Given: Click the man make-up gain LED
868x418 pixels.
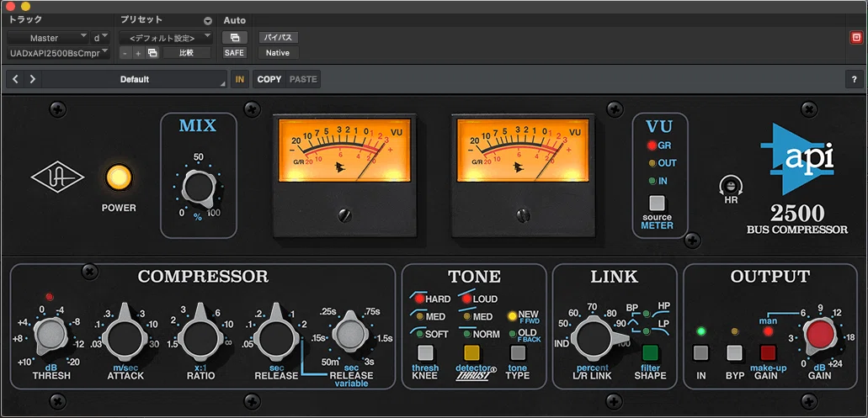Looking at the screenshot, I should click(x=768, y=331).
